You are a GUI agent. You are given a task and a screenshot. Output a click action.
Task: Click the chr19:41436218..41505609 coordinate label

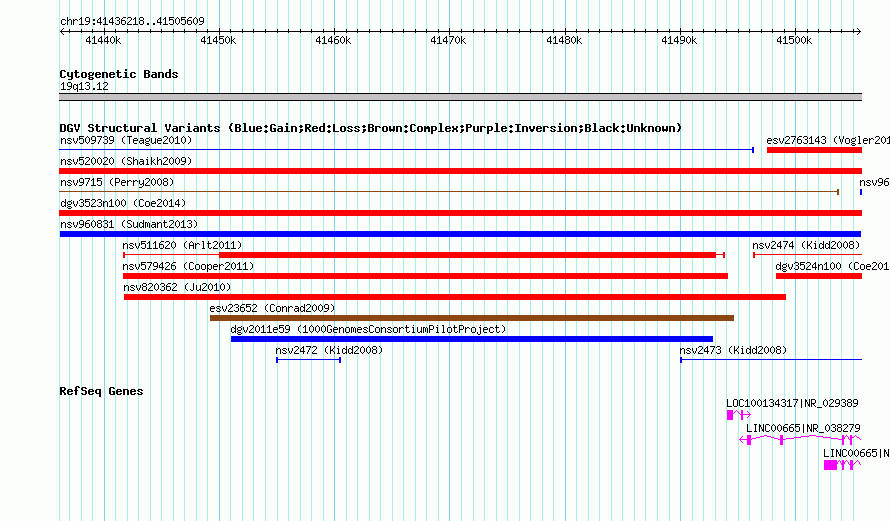[132, 22]
